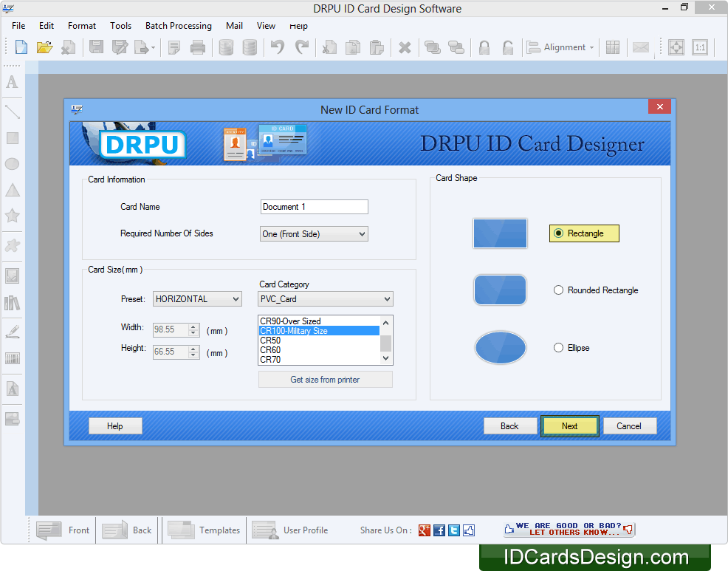The image size is (728, 571).
Task: Click the Cut scissors icon
Action: pyautogui.click(x=329, y=47)
